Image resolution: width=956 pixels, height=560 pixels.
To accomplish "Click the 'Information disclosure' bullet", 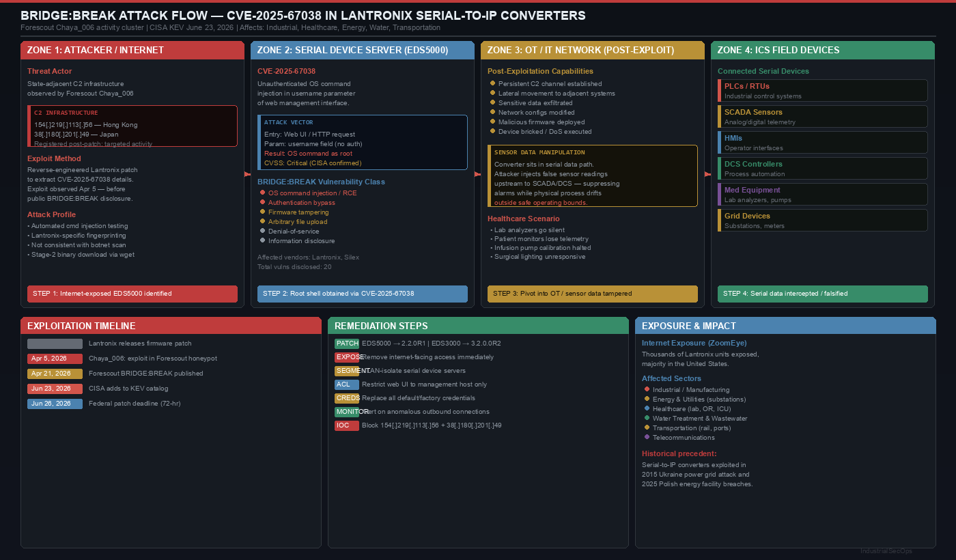I will pos(297,241).
